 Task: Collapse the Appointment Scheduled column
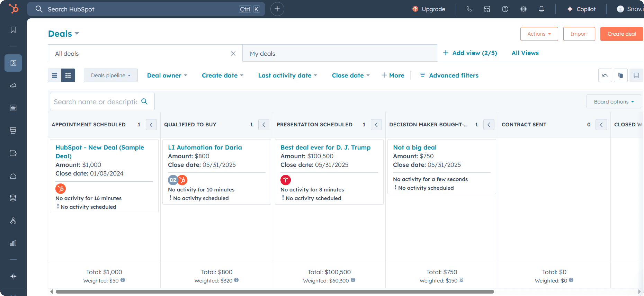point(151,125)
